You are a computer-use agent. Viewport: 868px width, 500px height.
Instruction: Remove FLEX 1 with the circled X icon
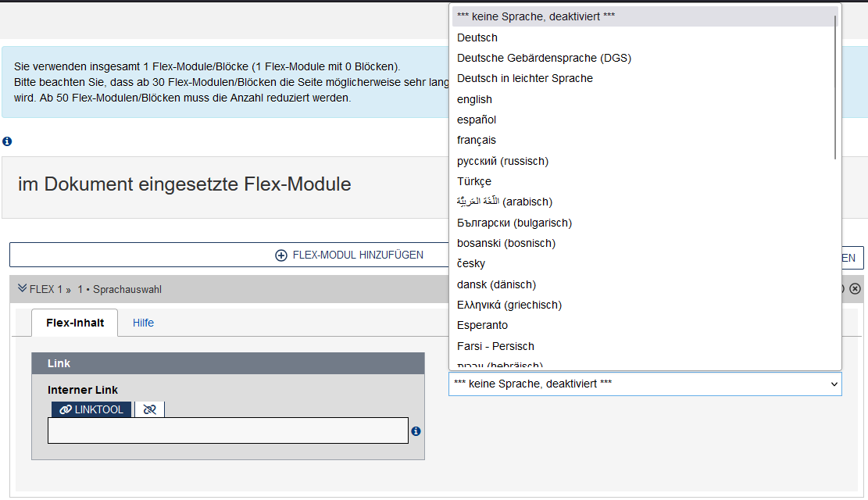(855, 289)
